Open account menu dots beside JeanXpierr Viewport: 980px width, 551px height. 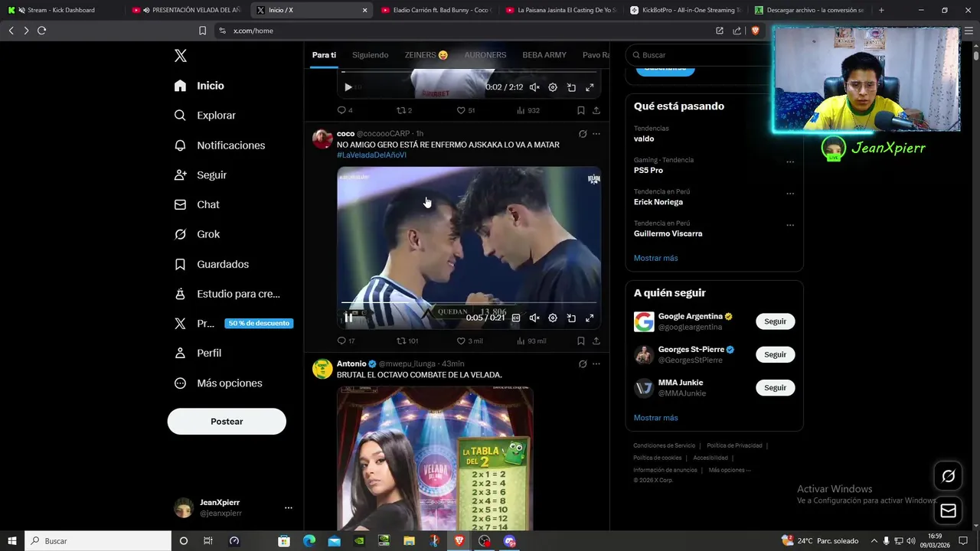coord(289,507)
